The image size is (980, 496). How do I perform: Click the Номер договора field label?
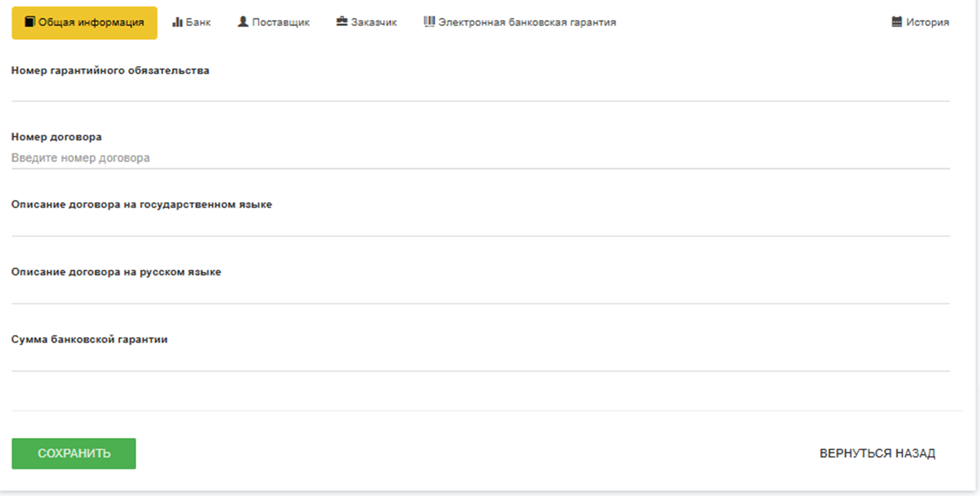(56, 137)
